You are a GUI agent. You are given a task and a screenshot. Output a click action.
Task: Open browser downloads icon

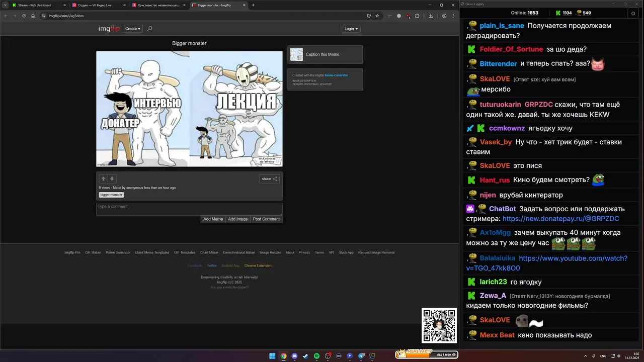(431, 16)
